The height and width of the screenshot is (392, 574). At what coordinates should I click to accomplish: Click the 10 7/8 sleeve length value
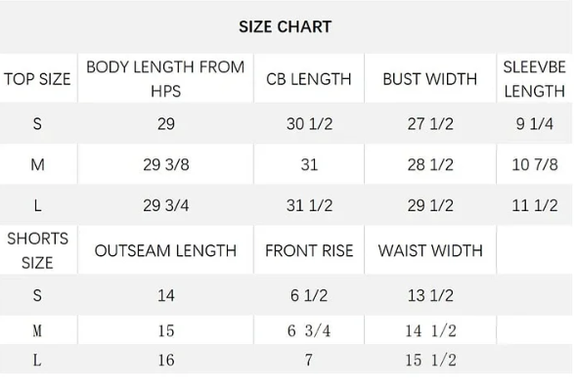tap(535, 164)
